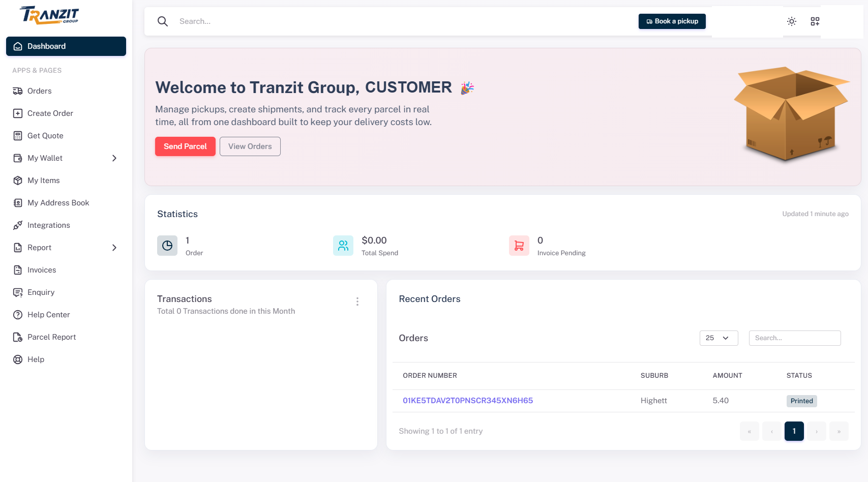Image resolution: width=868 pixels, height=482 pixels.
Task: Open Get Quote from sidebar
Action: (x=66, y=136)
